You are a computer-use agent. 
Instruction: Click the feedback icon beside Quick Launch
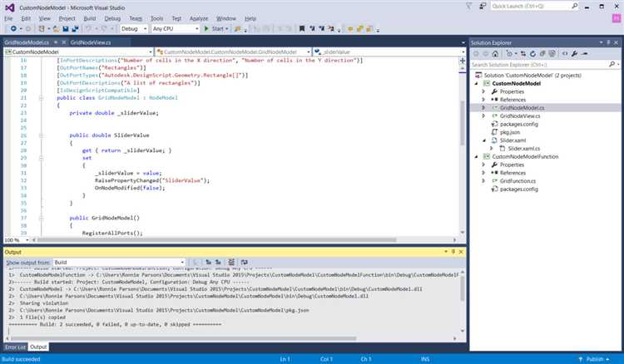[x=483, y=6]
